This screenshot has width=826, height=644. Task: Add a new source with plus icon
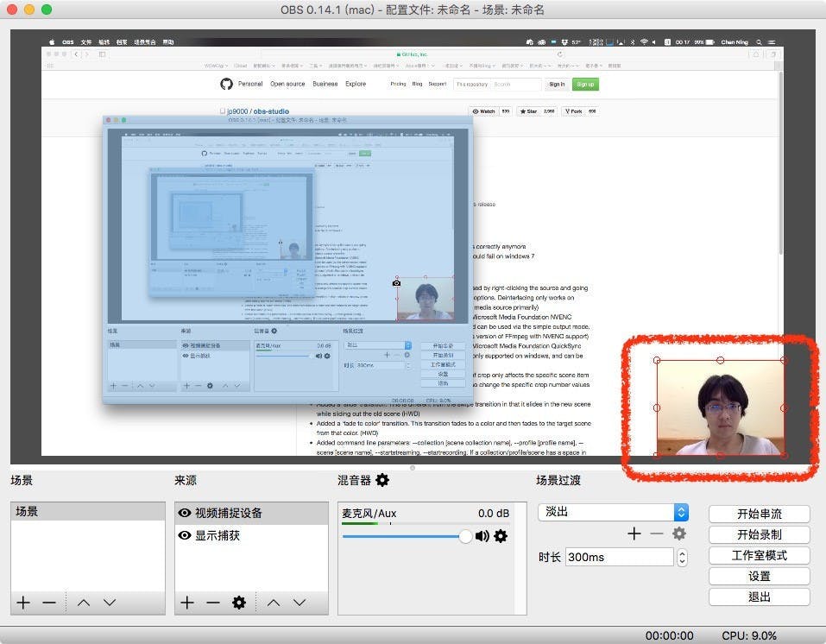pyautogui.click(x=187, y=603)
